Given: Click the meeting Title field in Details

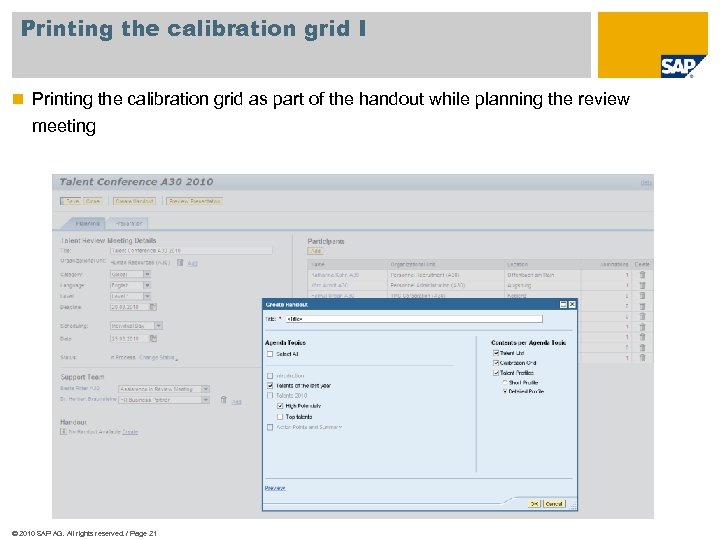Looking at the screenshot, I should pyautogui.click(x=191, y=251).
